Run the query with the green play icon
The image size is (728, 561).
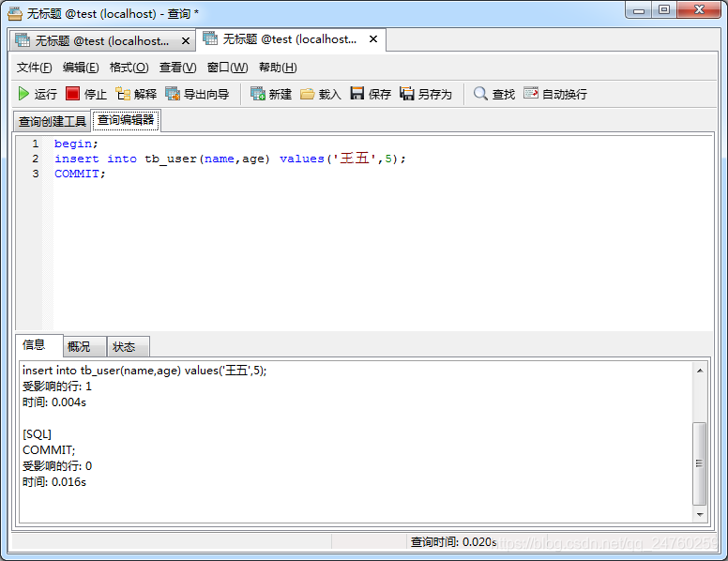point(23,94)
